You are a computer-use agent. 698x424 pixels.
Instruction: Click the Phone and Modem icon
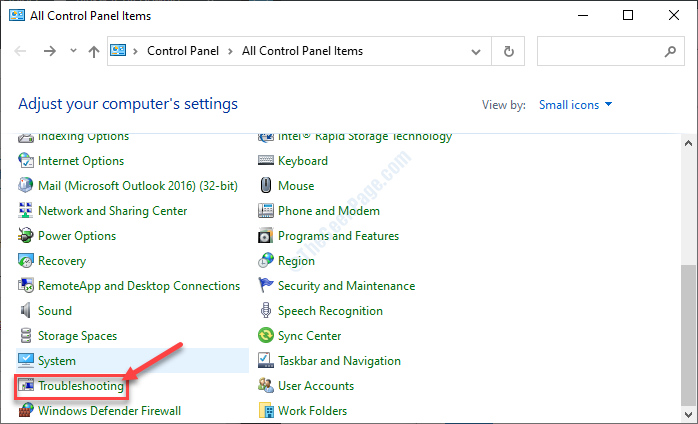click(266, 210)
